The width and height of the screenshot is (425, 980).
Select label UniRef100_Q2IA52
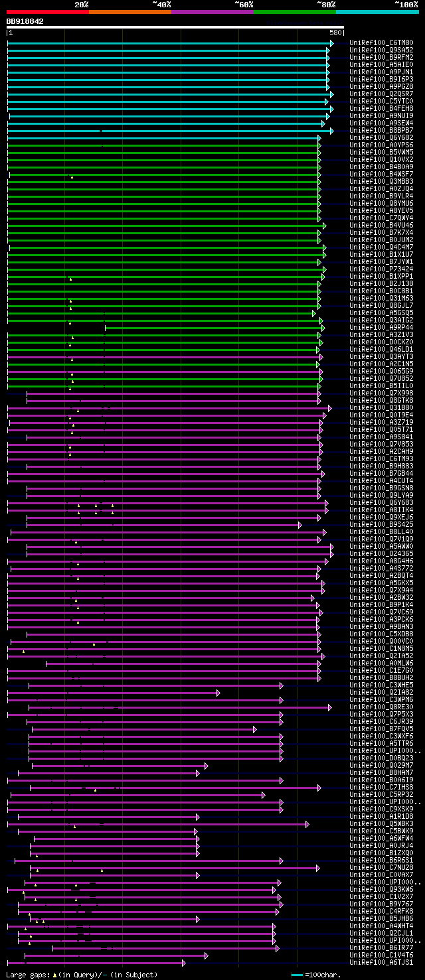(381, 656)
